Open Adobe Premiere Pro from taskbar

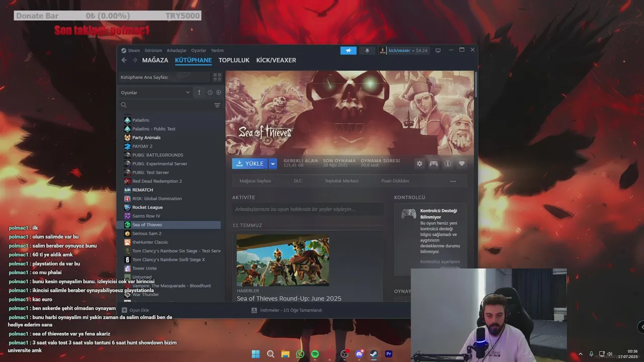[388, 354]
